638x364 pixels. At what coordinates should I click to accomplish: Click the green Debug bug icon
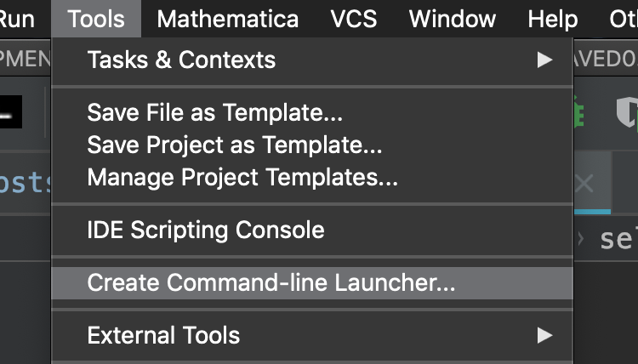[578, 111]
